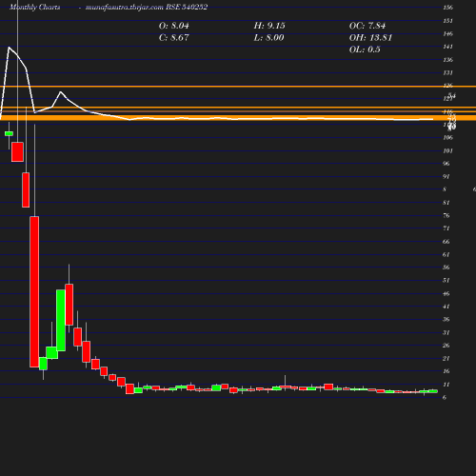Click the "OC: 7.84" reading

(367, 26)
